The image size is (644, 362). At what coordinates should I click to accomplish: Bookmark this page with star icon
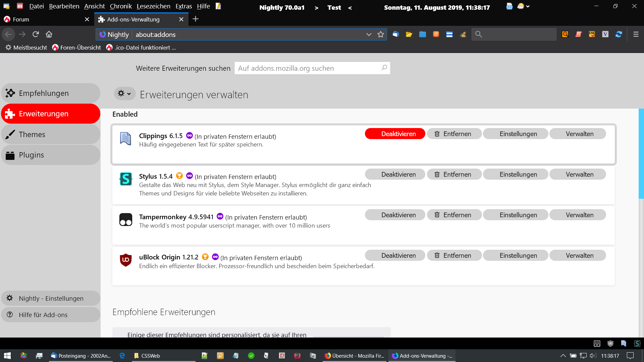point(380,34)
